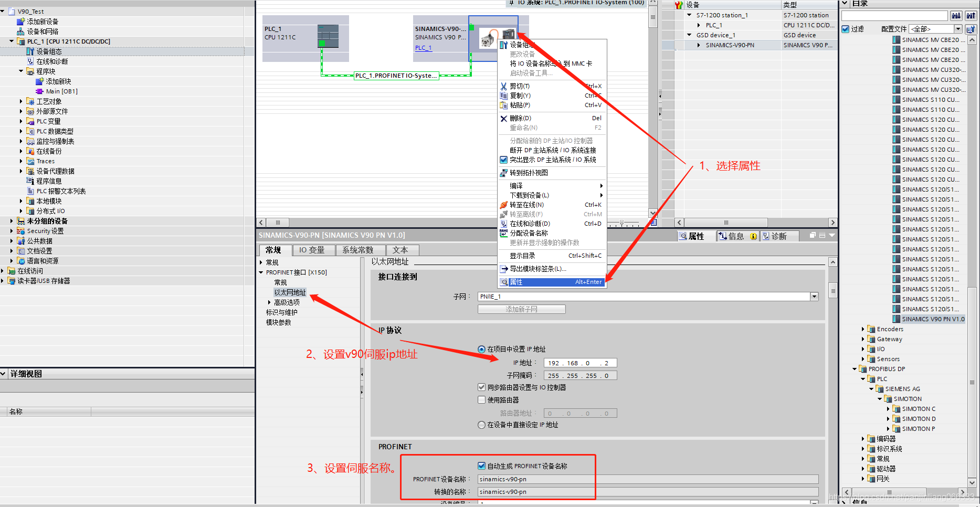Image resolution: width=980 pixels, height=507 pixels.
Task: Select 在项目中设置 IP 地址 radio button
Action: coord(481,349)
